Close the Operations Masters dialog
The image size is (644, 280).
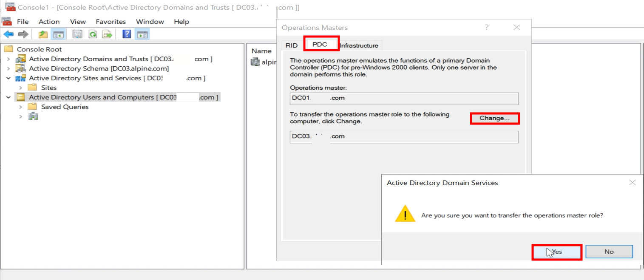[x=516, y=27]
